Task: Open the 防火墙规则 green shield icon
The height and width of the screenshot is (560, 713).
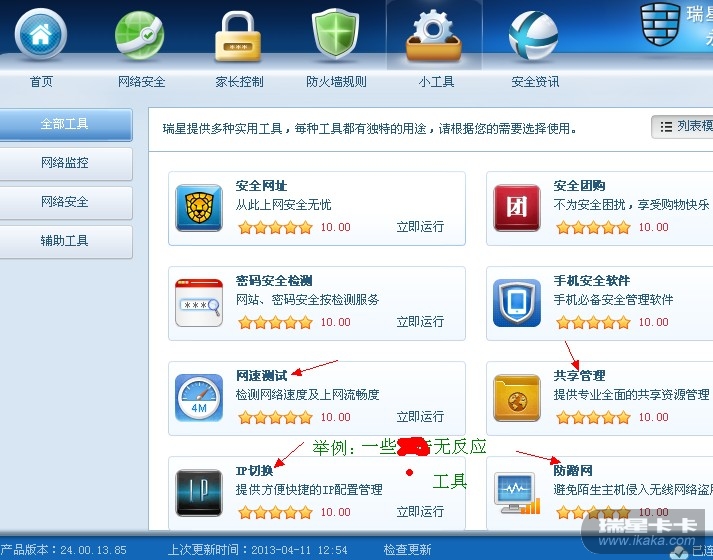Action: click(336, 35)
